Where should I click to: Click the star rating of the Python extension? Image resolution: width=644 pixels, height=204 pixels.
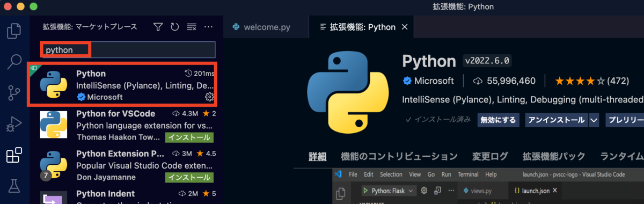click(580, 81)
